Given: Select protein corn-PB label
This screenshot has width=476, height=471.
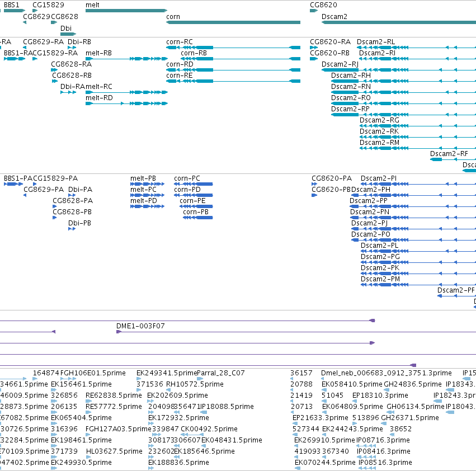Looking at the screenshot, I should point(196,212).
